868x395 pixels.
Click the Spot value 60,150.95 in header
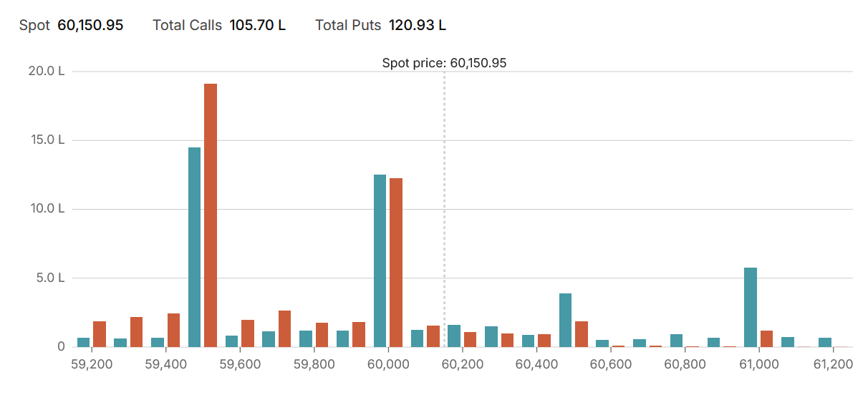[x=90, y=26]
